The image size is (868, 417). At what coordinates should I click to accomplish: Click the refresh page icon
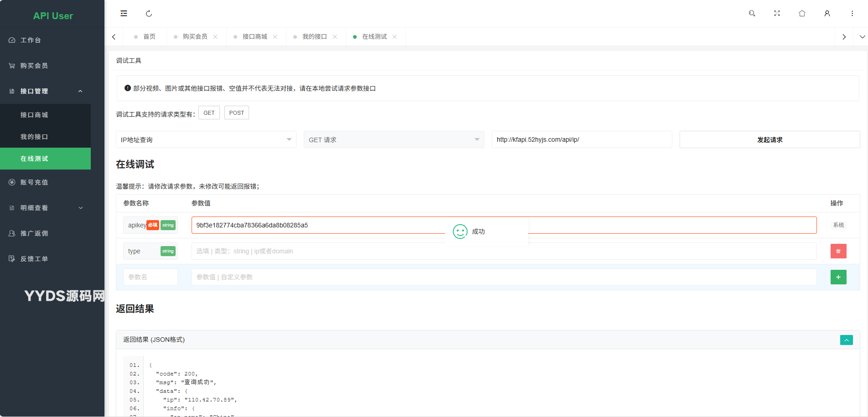point(149,14)
